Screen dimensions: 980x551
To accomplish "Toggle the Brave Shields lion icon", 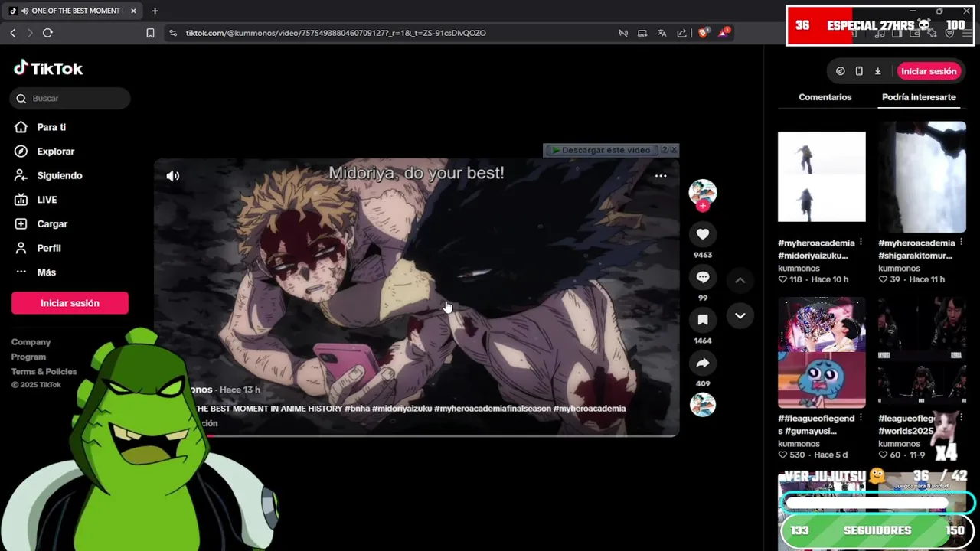I will [703, 33].
